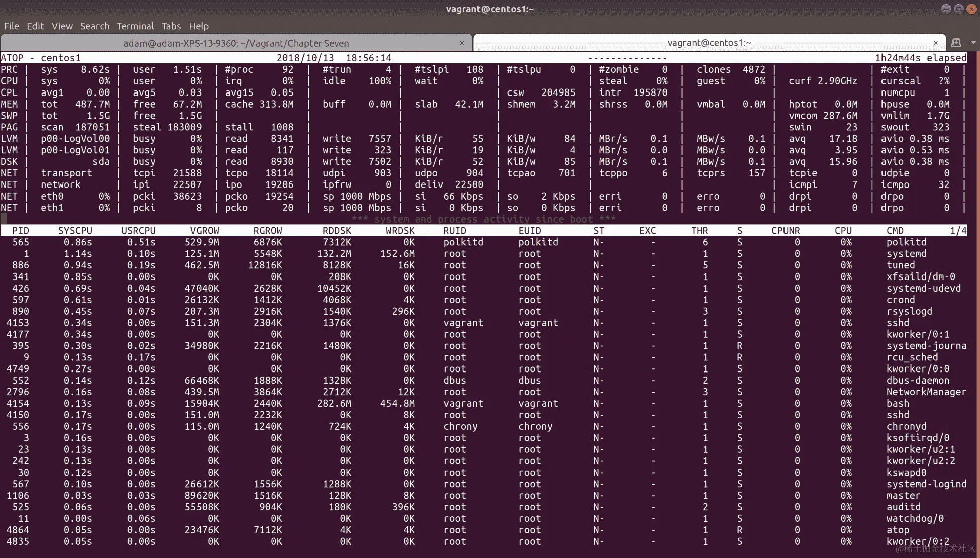Close the terminal window
Screen dimensions: 980x558
pyautogui.click(x=971, y=9)
